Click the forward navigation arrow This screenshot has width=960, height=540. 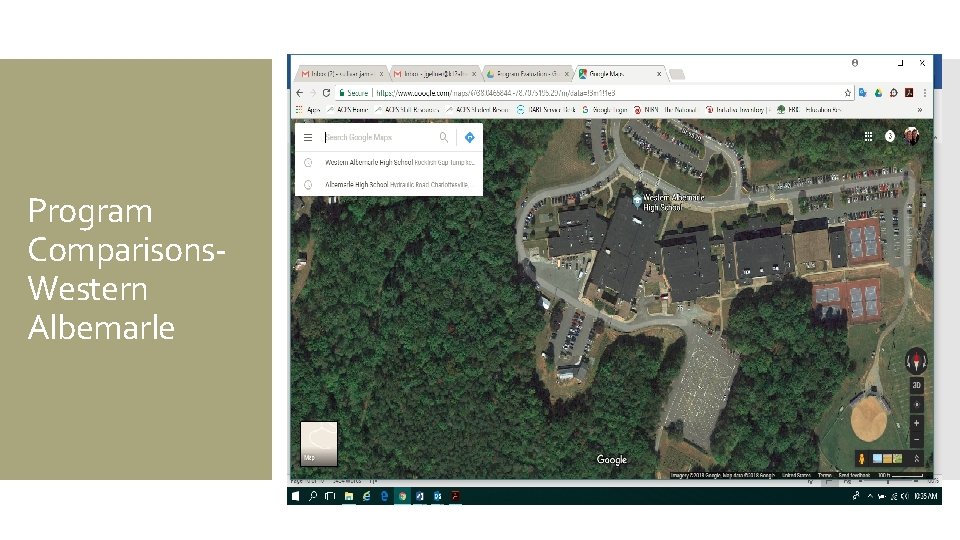pos(313,93)
